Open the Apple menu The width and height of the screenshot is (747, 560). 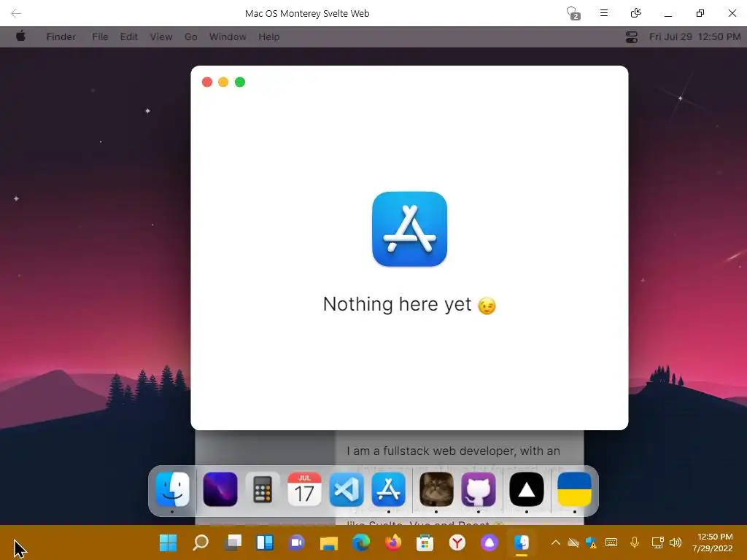pyautogui.click(x=20, y=36)
